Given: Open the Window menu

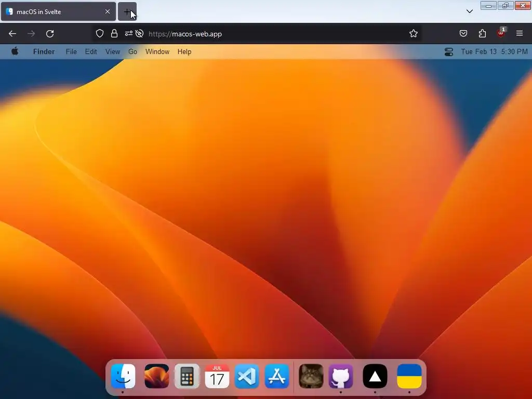Looking at the screenshot, I should 157,51.
